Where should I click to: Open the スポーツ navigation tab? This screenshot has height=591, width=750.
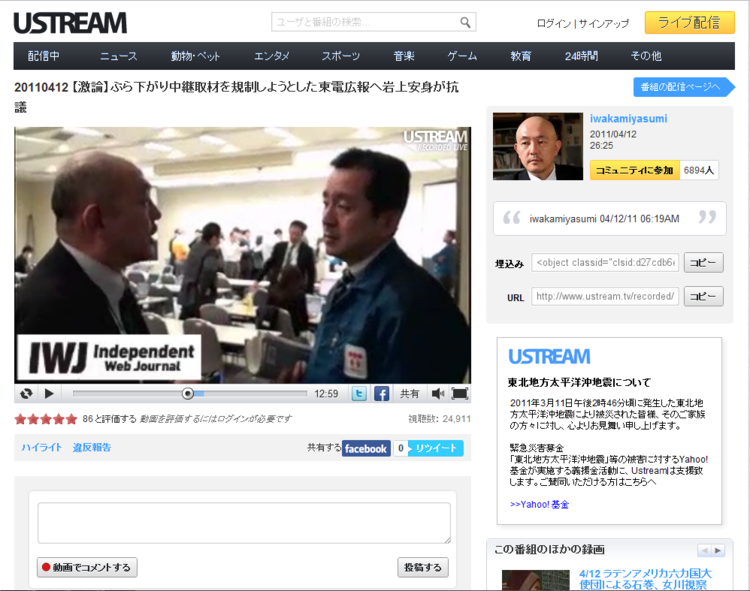click(341, 56)
